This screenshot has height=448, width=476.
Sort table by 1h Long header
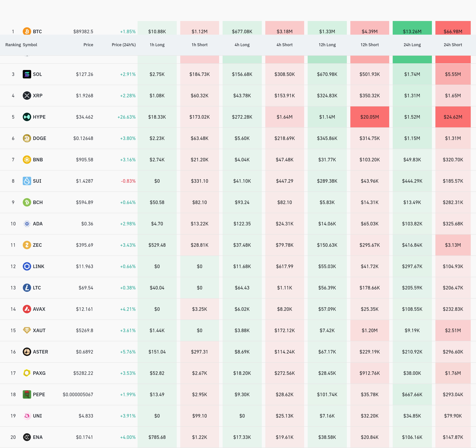[x=157, y=45]
